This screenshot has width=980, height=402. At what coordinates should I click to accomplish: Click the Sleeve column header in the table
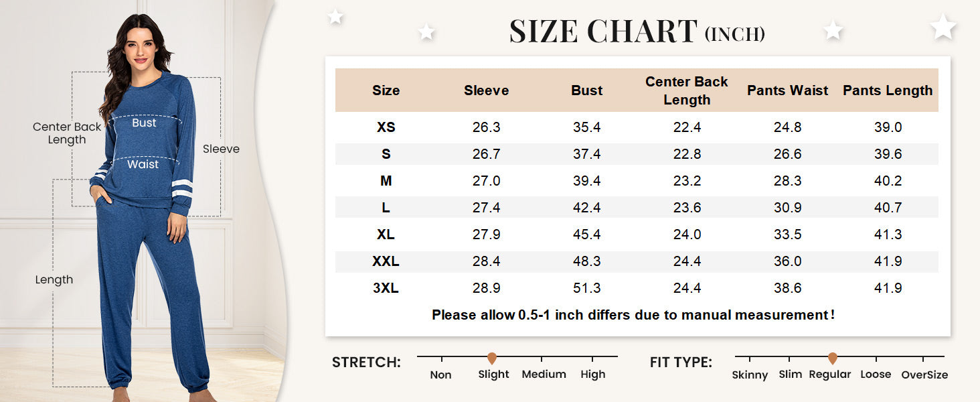click(486, 90)
